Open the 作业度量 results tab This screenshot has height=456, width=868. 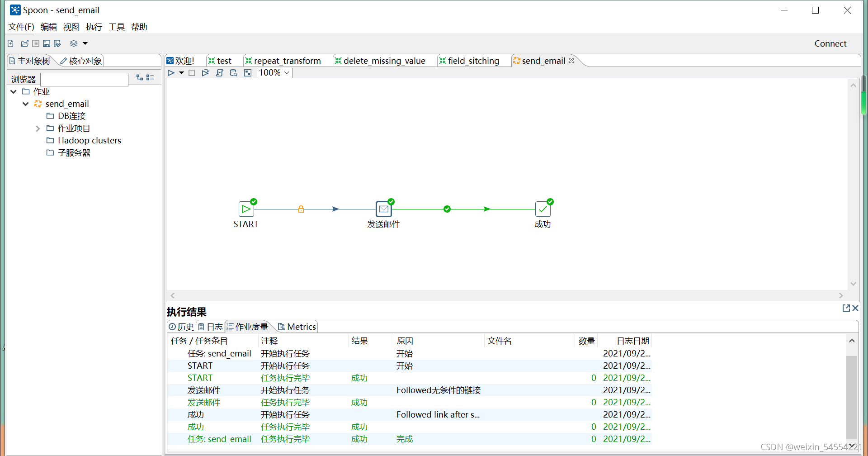coord(248,327)
